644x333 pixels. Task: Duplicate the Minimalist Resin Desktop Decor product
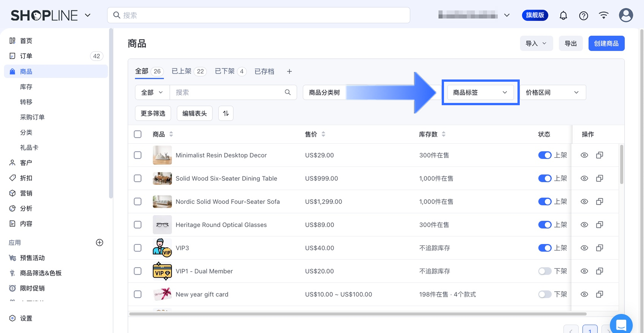pos(599,155)
